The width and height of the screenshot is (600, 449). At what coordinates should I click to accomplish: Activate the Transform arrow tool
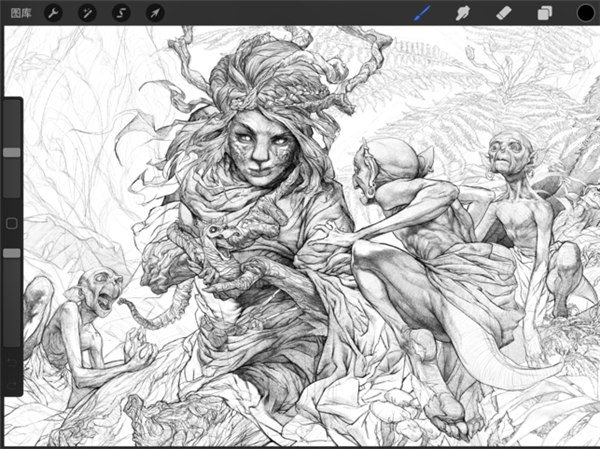(x=154, y=13)
